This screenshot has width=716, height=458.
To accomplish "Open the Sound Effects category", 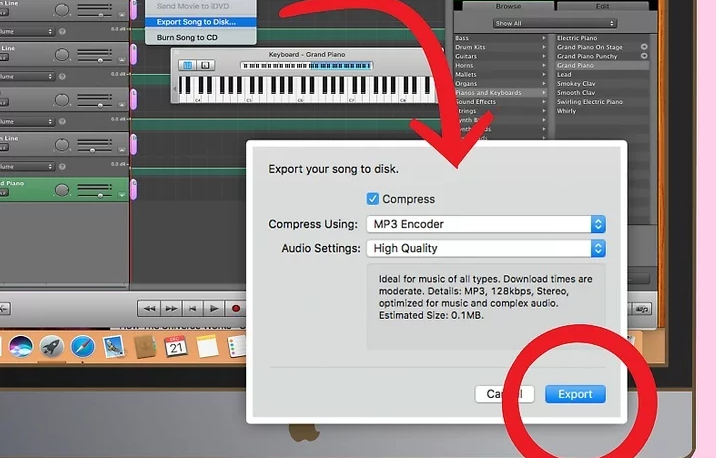I will coord(500,102).
